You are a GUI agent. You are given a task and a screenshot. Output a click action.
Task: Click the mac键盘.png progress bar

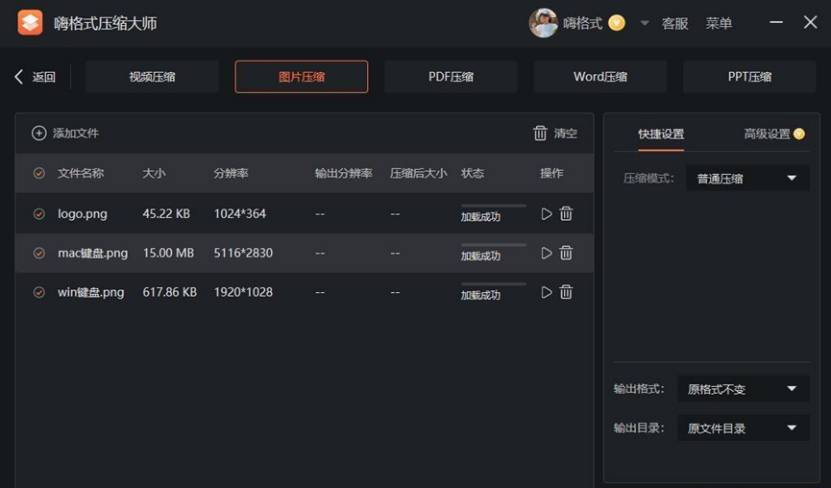(493, 245)
